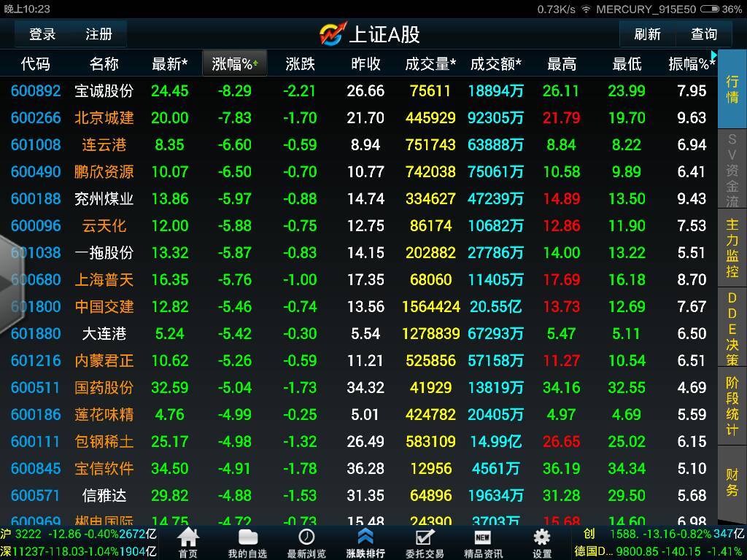
Task: Sort by 昨收 column header
Action: 365,63
